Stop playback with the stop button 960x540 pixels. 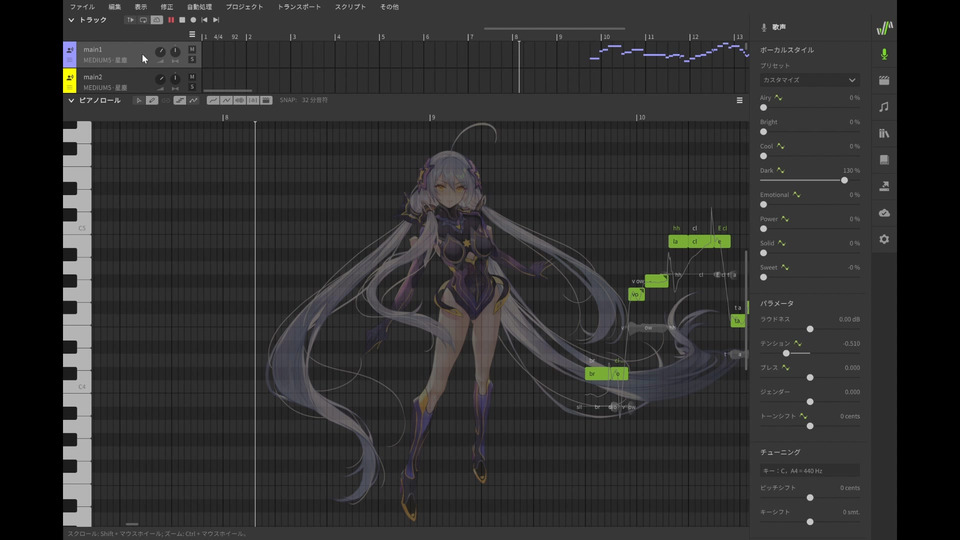coord(182,20)
